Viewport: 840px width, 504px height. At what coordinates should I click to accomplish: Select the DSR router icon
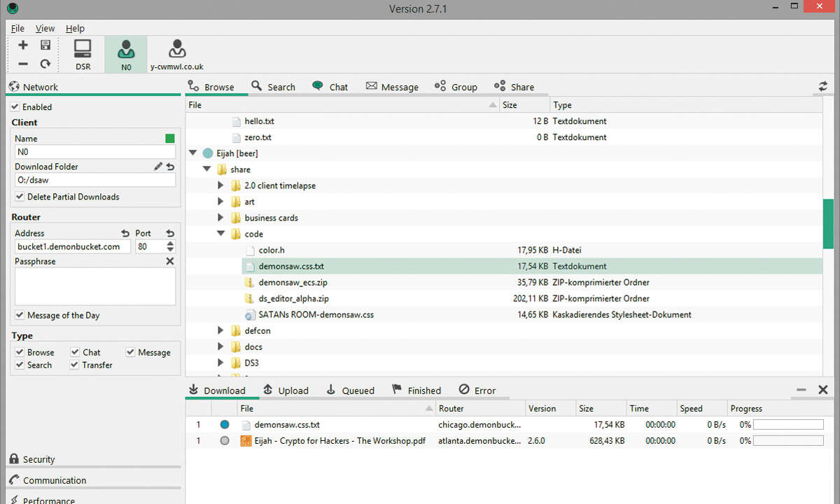click(x=83, y=55)
